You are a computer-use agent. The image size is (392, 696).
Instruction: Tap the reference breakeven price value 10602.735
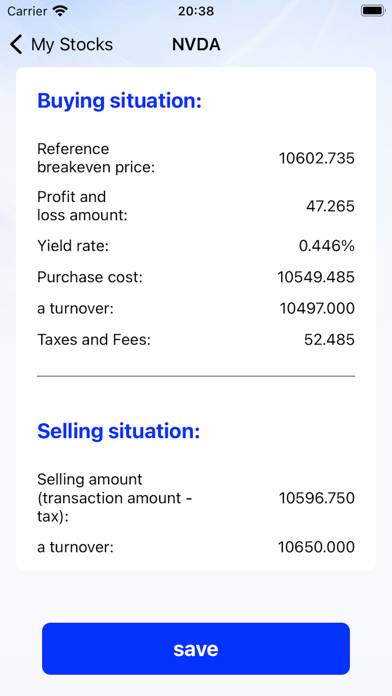click(317, 158)
